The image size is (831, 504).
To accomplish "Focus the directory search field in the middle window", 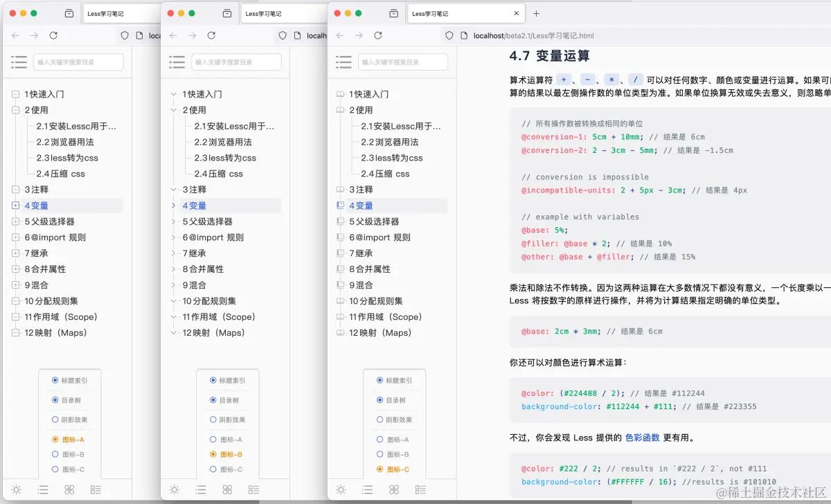I will pos(236,62).
